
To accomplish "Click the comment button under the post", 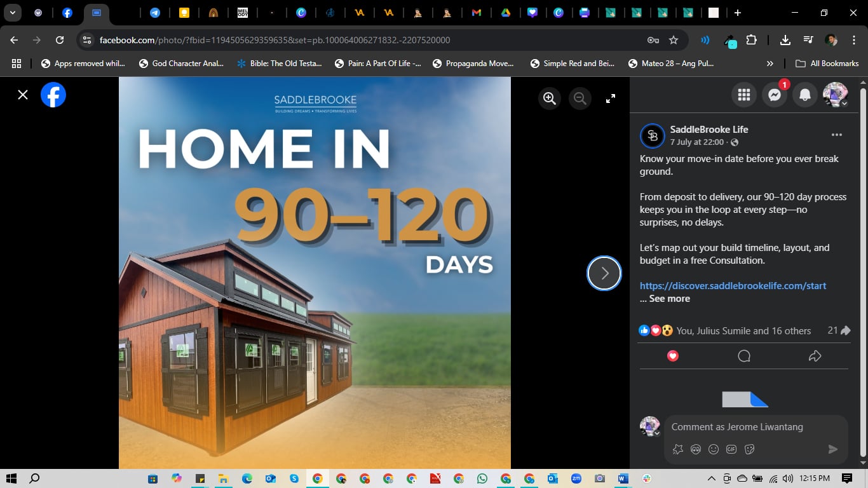I will [744, 356].
